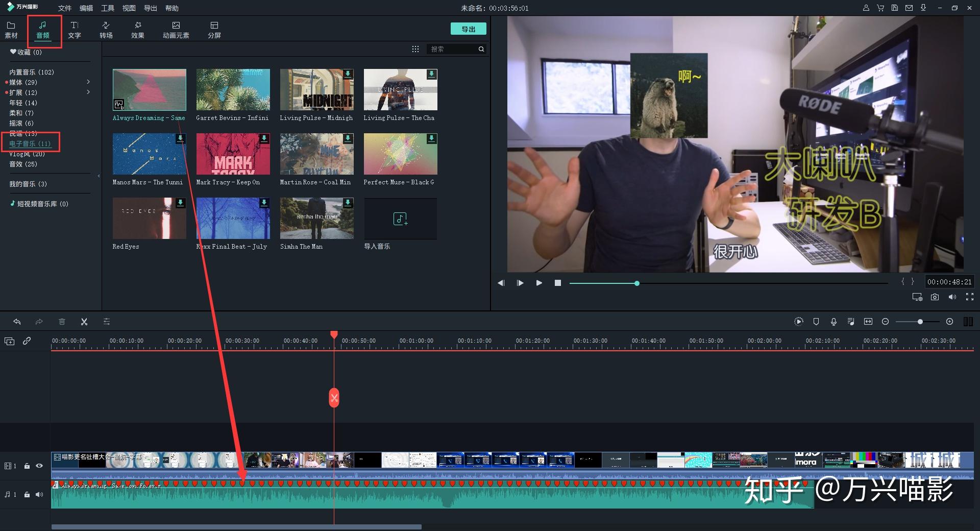Open the 收藏 (0) favorites list
Image resolution: width=980 pixels, height=531 pixels.
pyautogui.click(x=26, y=52)
